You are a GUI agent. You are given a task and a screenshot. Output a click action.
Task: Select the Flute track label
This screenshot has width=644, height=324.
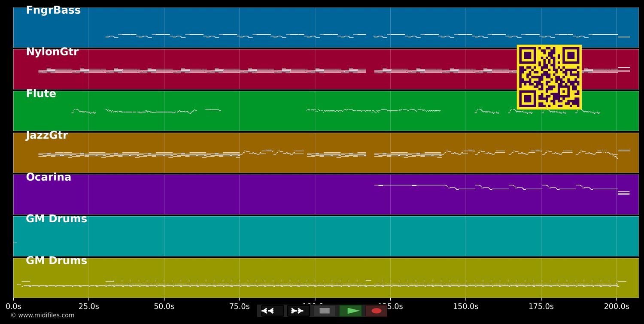coord(41,93)
